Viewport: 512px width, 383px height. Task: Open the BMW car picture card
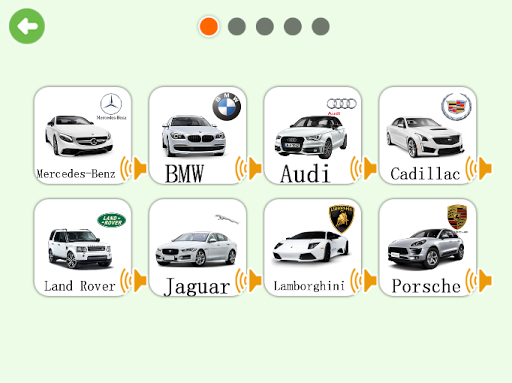click(x=198, y=135)
